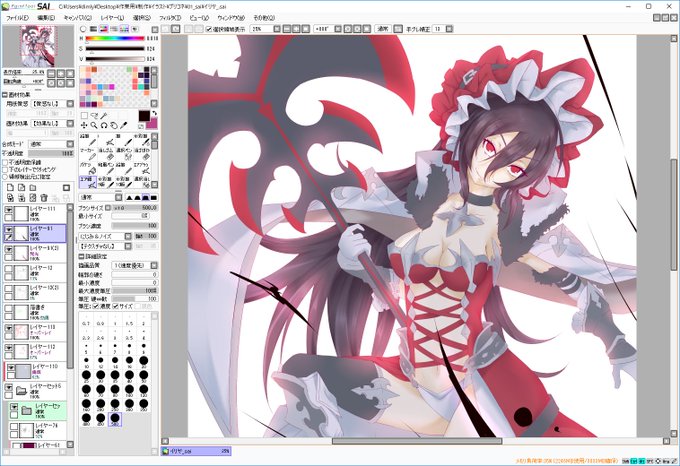Select the move tool

click(x=84, y=125)
